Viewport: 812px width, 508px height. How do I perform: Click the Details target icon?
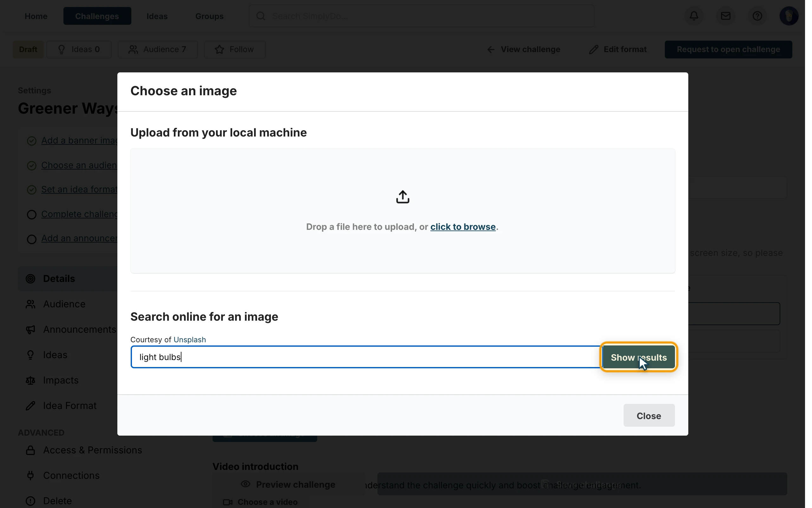coord(30,279)
